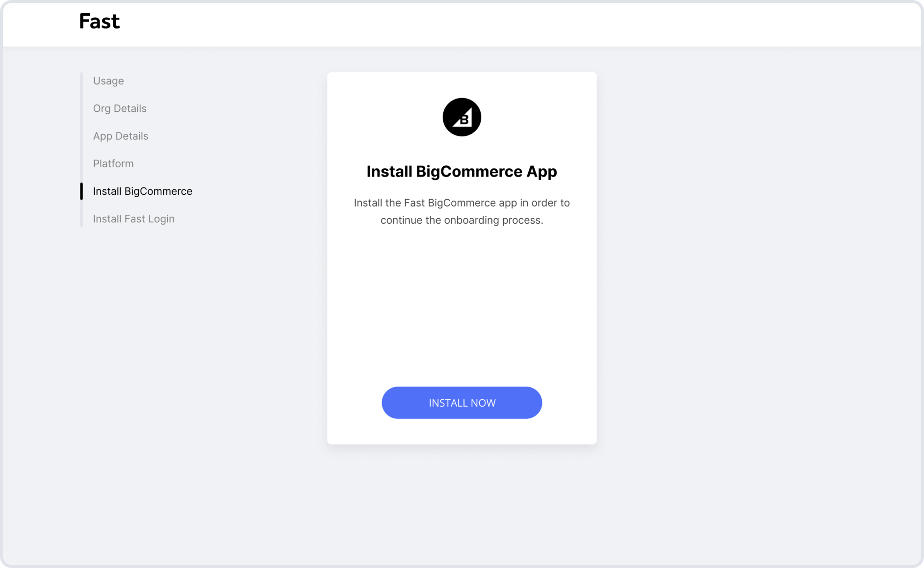Click empty space inside the white card

[462, 304]
